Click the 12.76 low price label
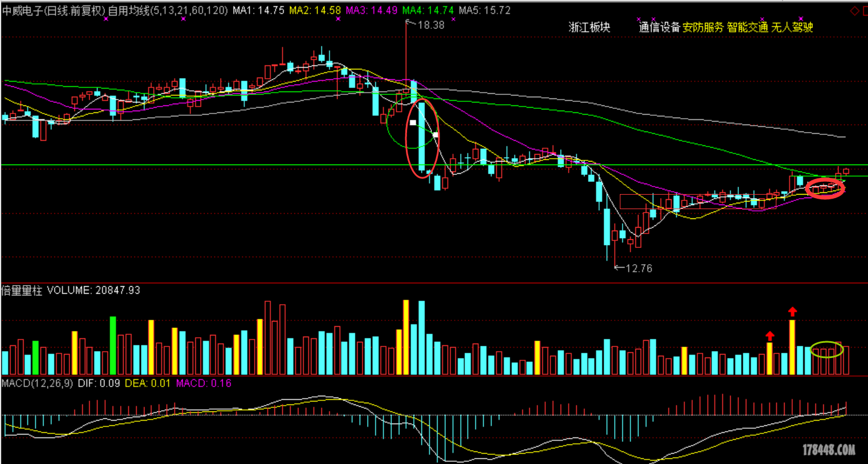The image size is (868, 464). [x=639, y=268]
